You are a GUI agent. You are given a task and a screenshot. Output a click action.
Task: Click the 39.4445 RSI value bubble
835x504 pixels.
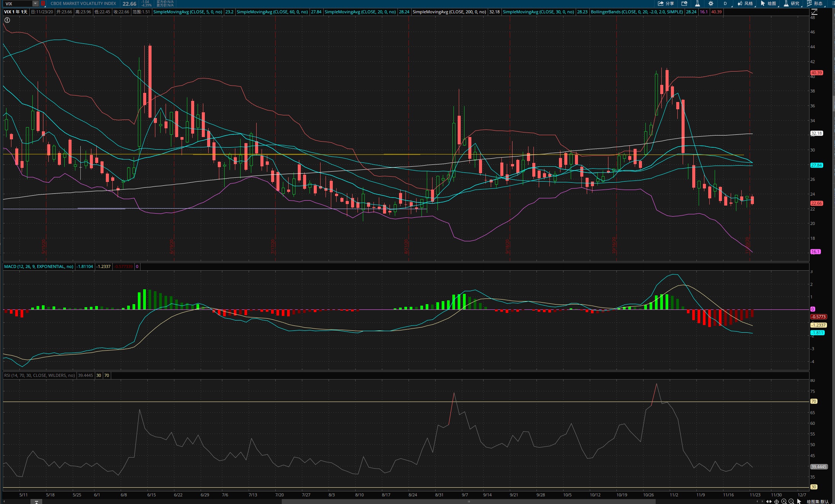[819, 467]
